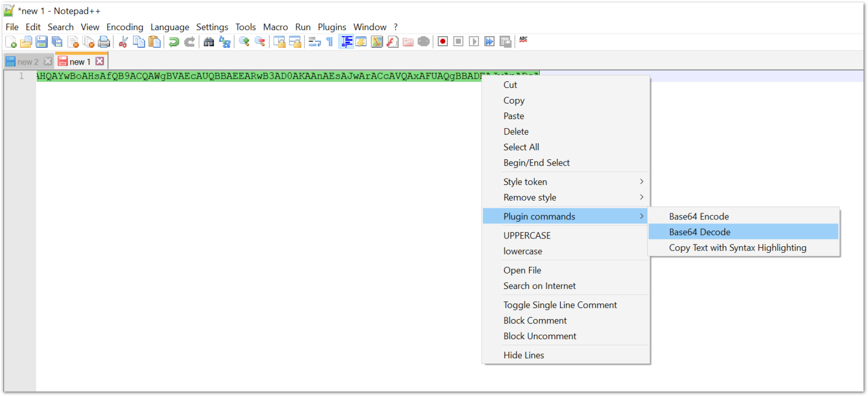Toggle synchronize vertical scrolling
Screen dimensions: 868x396
(x=280, y=41)
